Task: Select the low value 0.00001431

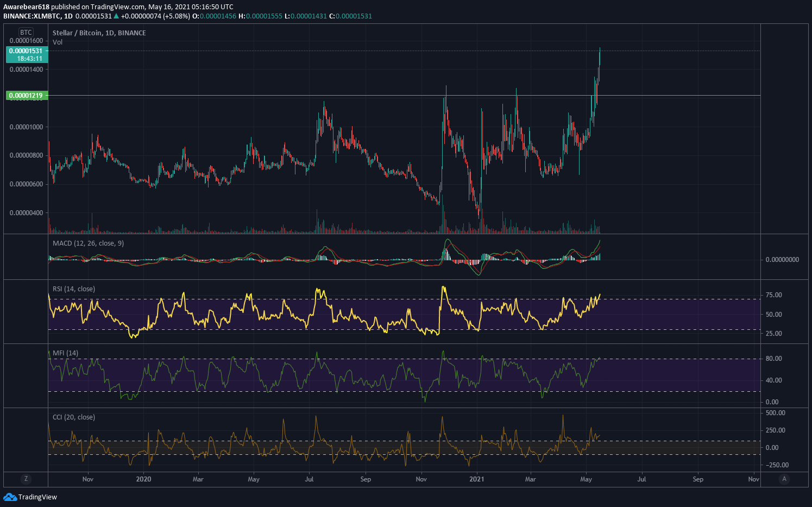Action: pos(309,16)
